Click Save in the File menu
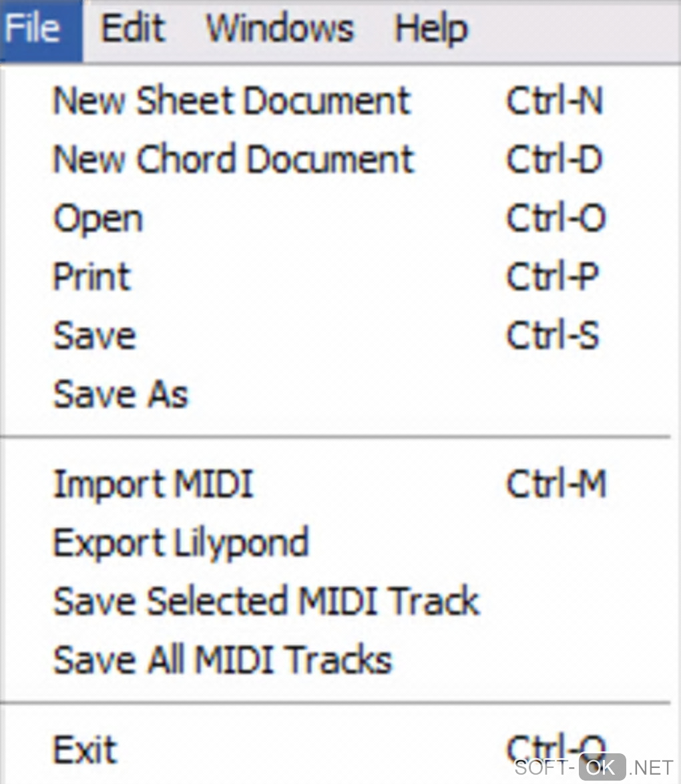This screenshot has width=681, height=784. click(x=95, y=336)
